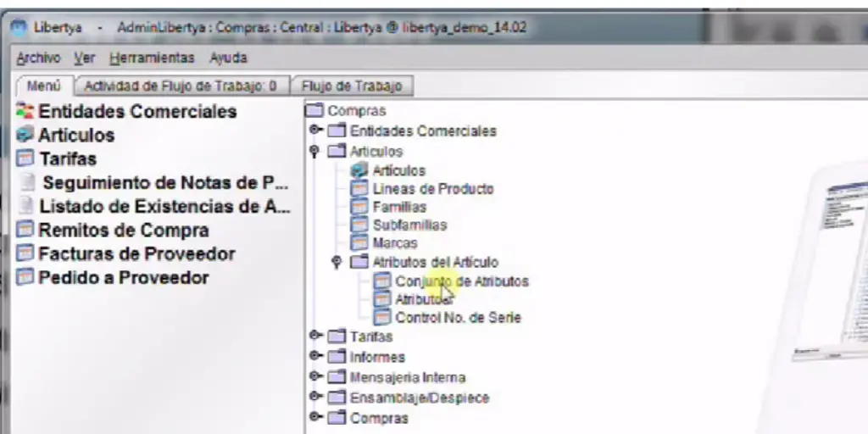Click the Conjunto de Atributos window icon

point(382,281)
